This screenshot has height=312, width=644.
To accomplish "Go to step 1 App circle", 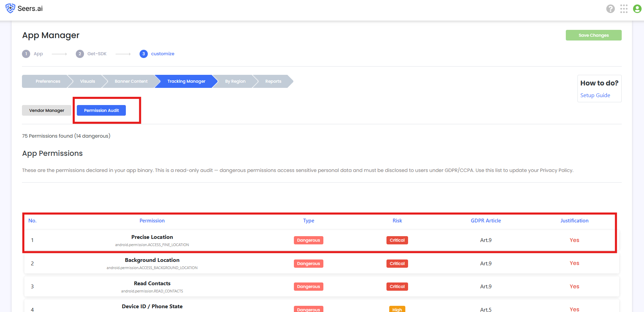I will pos(26,54).
